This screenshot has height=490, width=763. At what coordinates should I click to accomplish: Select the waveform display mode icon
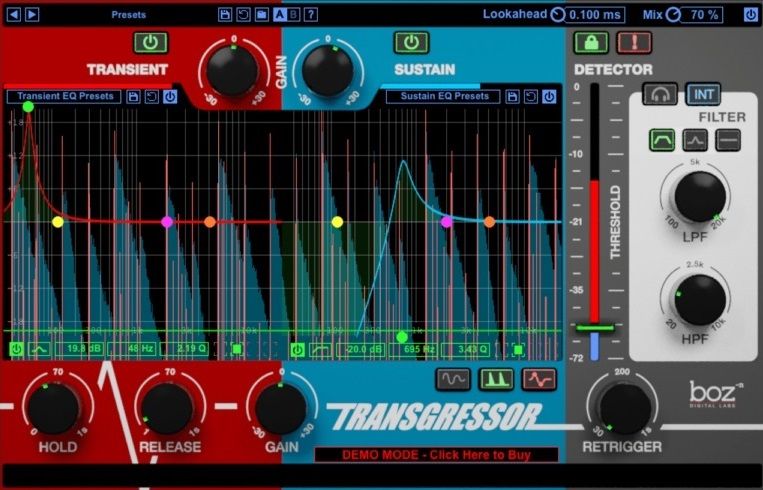coord(453,380)
